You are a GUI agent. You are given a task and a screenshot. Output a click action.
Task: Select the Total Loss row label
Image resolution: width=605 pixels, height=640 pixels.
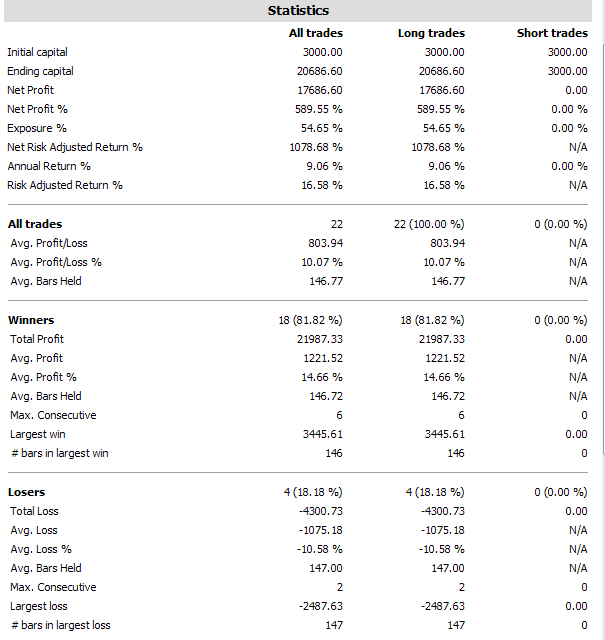[34, 511]
